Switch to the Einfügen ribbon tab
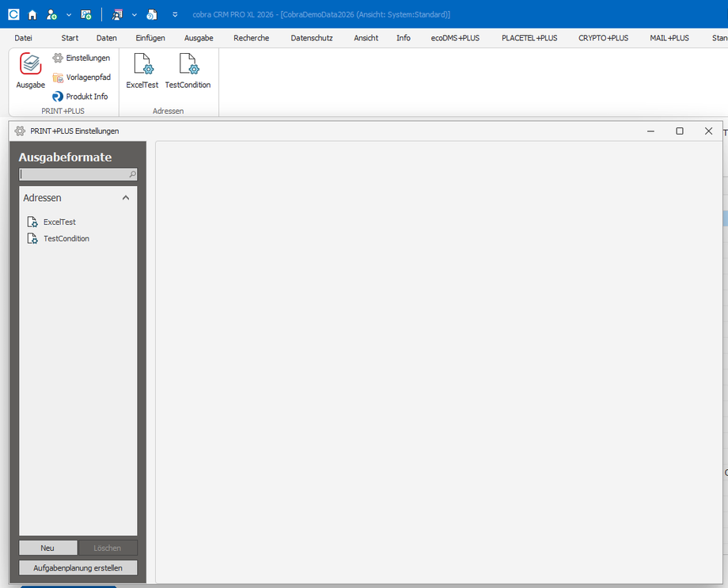Screen dimensions: 728x588 (x=150, y=38)
